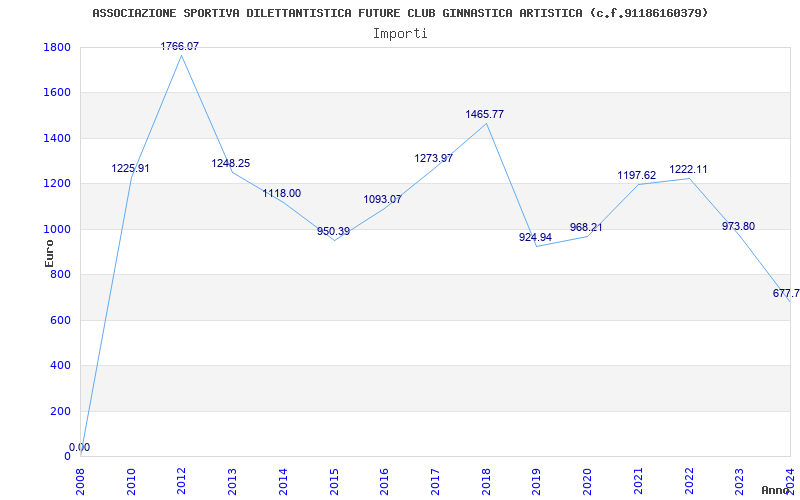Select the 973.80 data label
Viewport: 800px width, 500px height.
pos(738,226)
